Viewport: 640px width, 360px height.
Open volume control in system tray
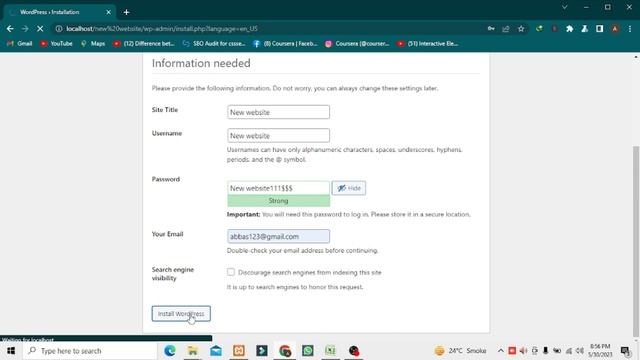click(580, 351)
